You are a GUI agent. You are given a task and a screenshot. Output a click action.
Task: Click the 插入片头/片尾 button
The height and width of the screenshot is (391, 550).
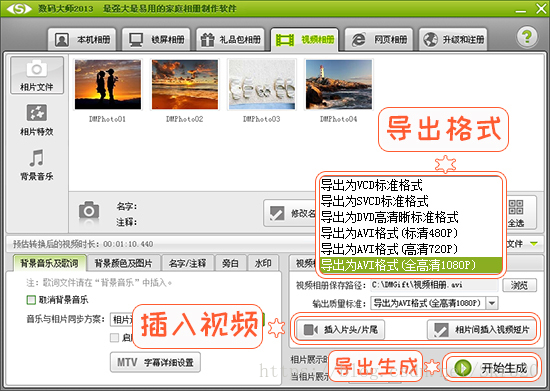tap(340, 330)
